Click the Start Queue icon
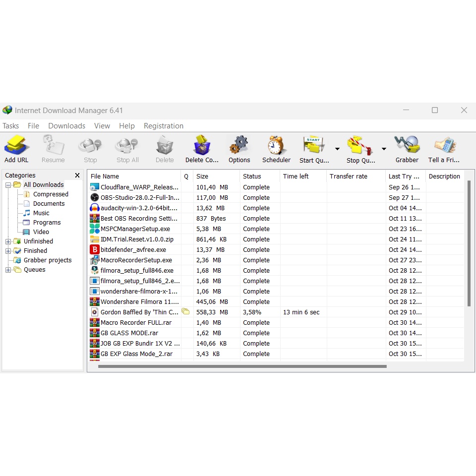The image size is (476, 476). click(314, 144)
